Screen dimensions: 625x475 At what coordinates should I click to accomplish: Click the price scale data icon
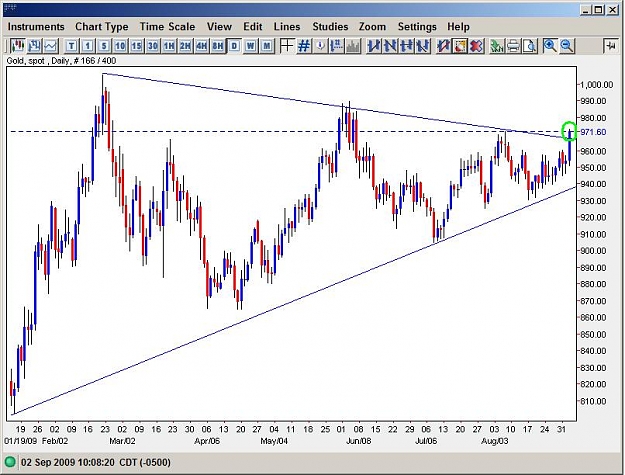pyautogui.click(x=336, y=46)
